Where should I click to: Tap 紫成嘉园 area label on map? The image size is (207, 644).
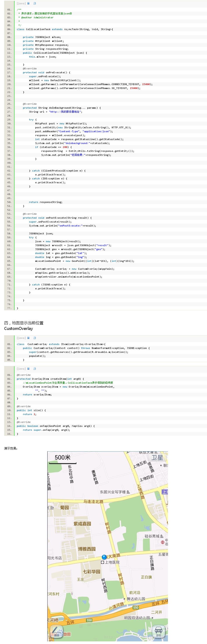[82, 524]
